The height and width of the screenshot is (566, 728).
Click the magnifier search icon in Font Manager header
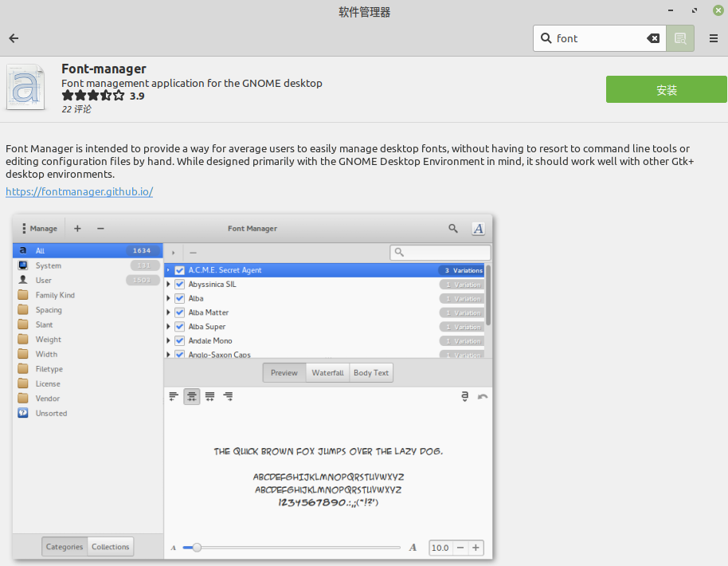coord(453,228)
